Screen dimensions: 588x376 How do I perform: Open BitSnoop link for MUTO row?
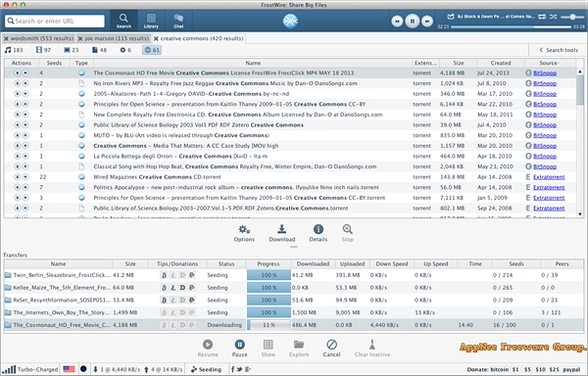545,135
